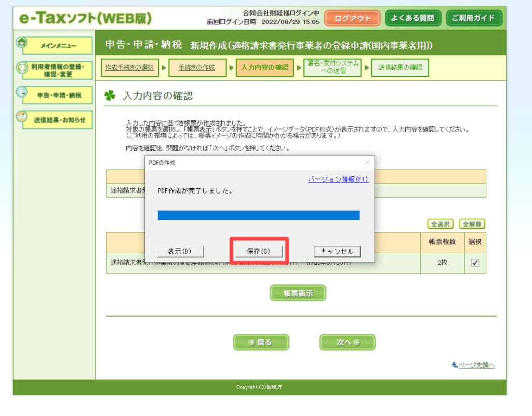532x416 pixels.
Task: Open the 作成手続きの選択 step tab
Action: 129,68
